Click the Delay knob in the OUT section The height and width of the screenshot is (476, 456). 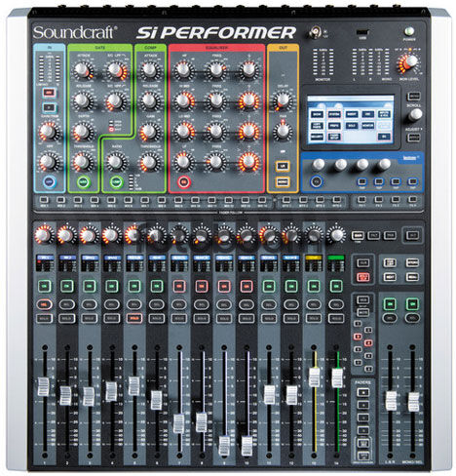(283, 100)
